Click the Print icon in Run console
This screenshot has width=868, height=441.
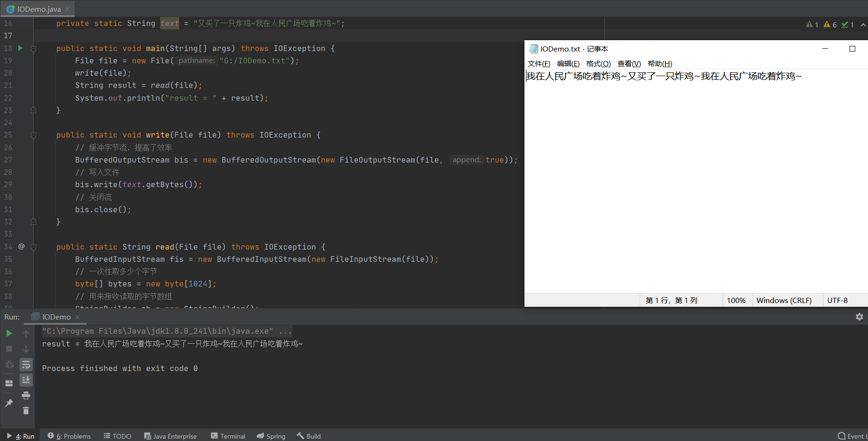(x=26, y=395)
